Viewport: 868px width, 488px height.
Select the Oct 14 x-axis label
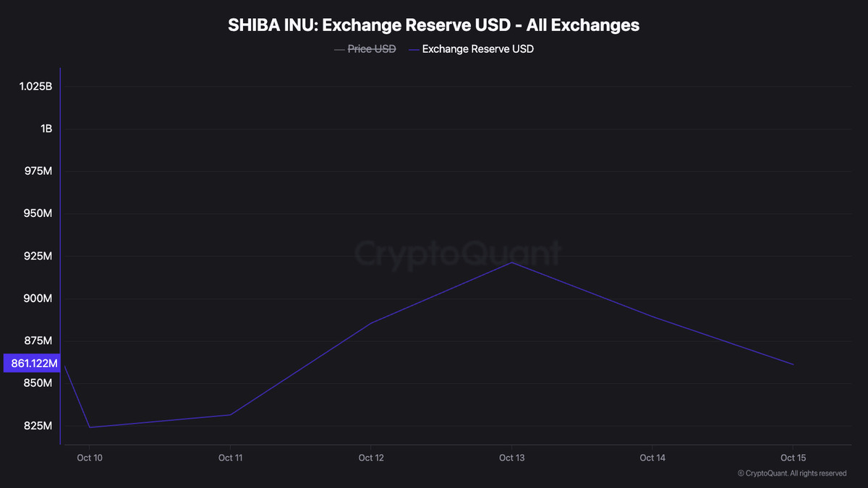652,458
